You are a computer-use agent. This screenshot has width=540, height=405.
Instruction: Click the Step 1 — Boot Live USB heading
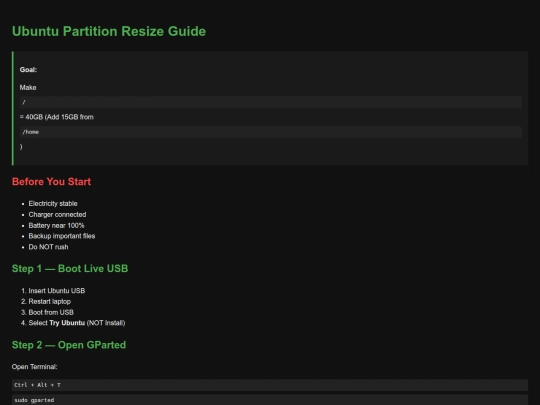coord(70,269)
